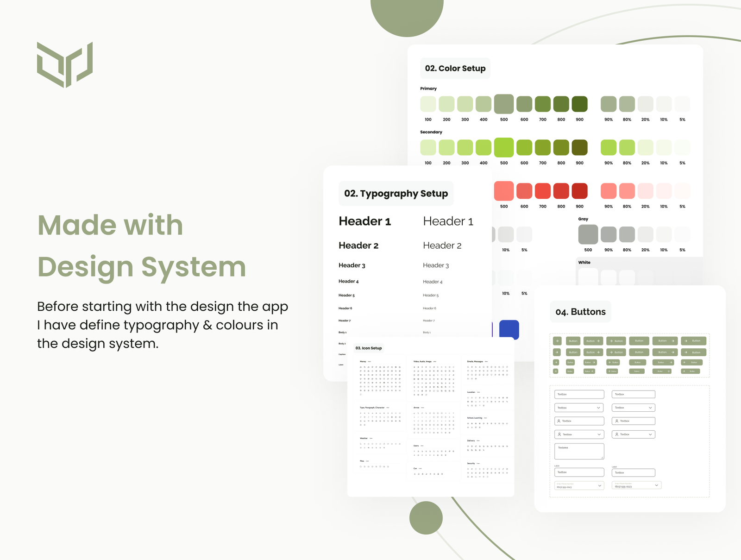Expand the left phone number dropdown
Image resolution: width=741 pixels, height=560 pixels.
point(600,485)
